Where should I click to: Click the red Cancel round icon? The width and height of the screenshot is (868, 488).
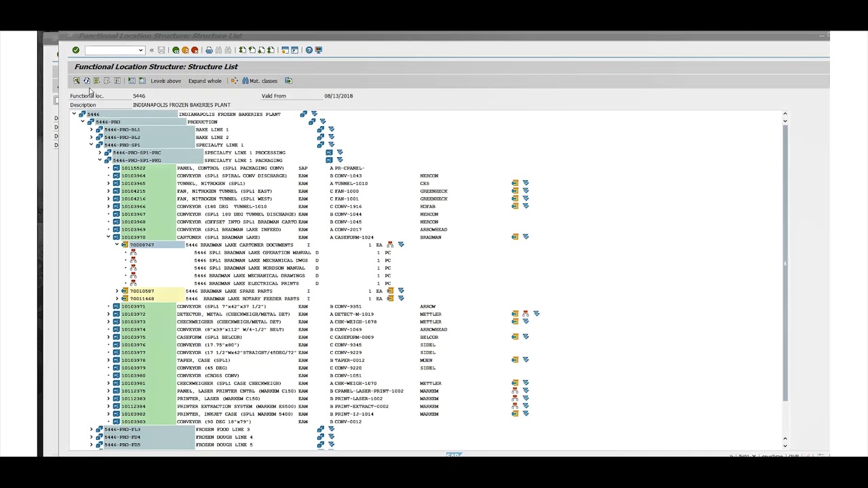(195, 50)
